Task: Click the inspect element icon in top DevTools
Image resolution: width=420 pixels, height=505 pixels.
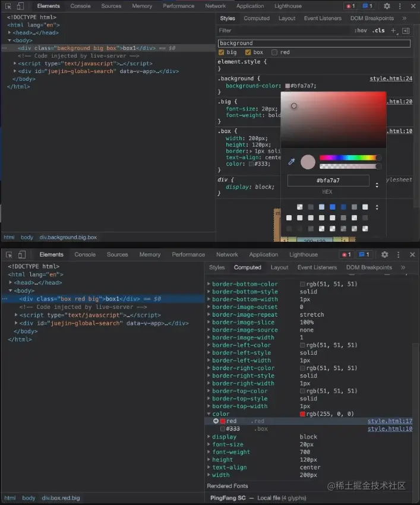Action: (x=8, y=6)
